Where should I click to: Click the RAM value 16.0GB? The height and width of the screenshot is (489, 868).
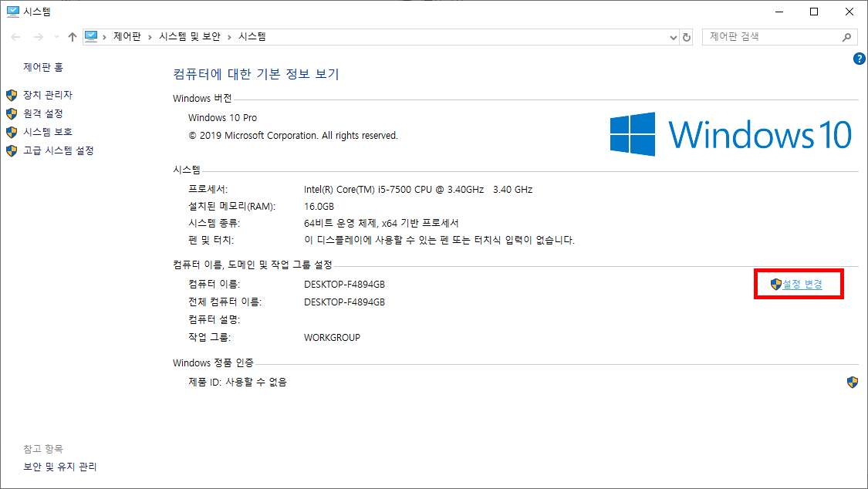tap(319, 207)
